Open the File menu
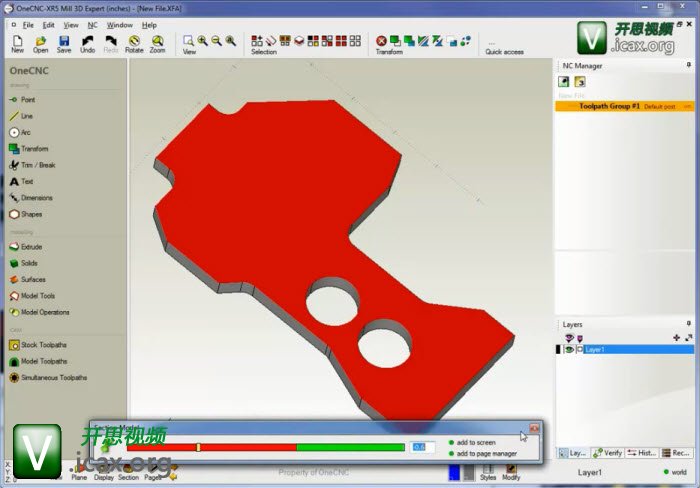 [x=28, y=25]
